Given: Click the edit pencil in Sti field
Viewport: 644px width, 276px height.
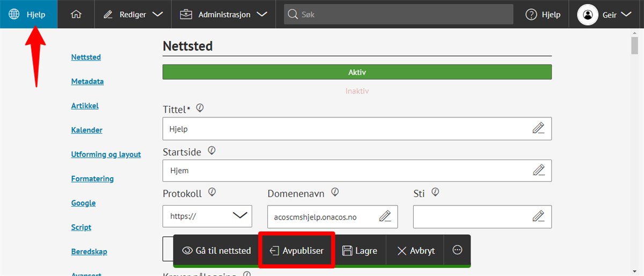Looking at the screenshot, I should (x=538, y=216).
